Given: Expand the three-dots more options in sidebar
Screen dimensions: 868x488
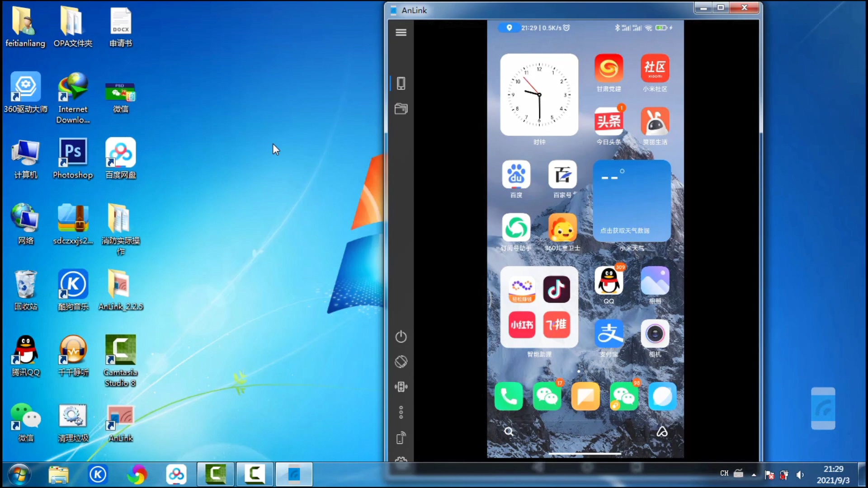Looking at the screenshot, I should [401, 412].
